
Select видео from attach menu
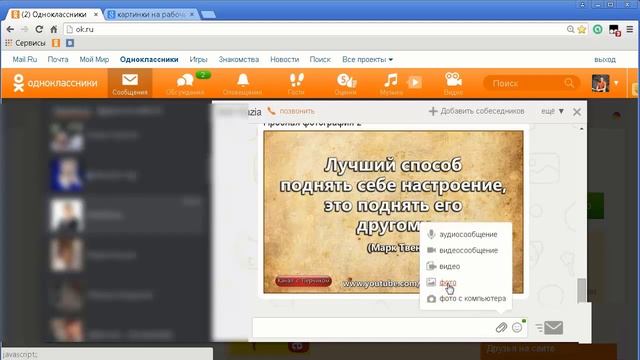(443, 267)
